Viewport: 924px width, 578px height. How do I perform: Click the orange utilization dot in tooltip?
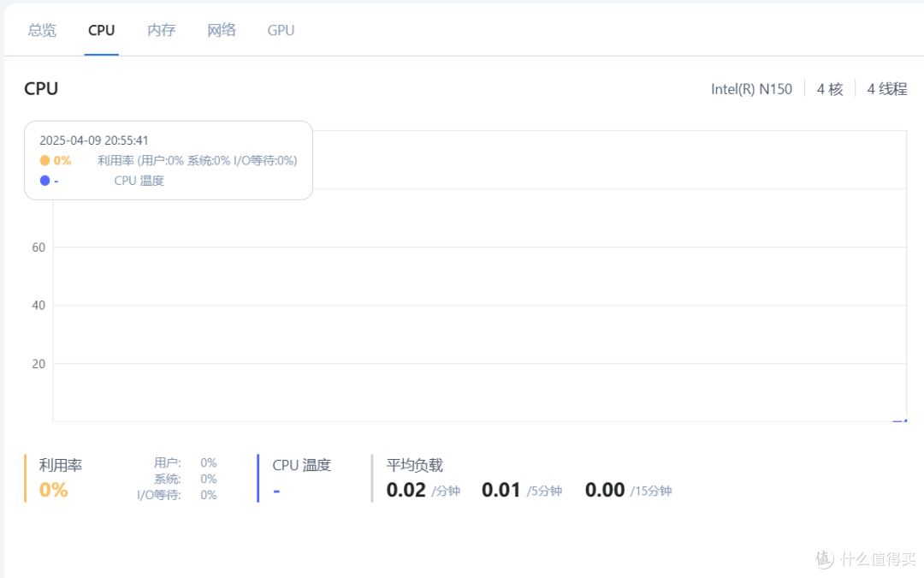point(44,160)
